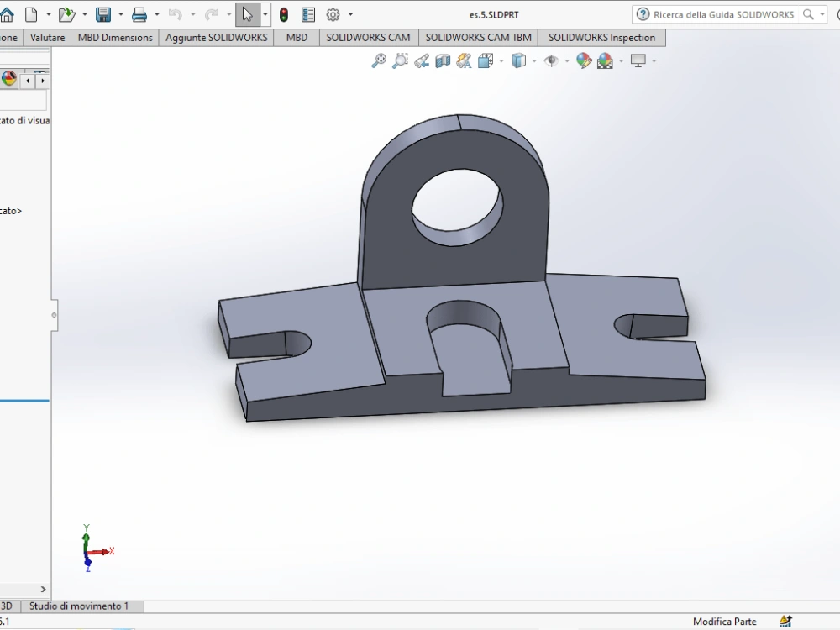This screenshot has width=840, height=630.
Task: Click the Rebuild traffic-light icon
Action: click(284, 13)
